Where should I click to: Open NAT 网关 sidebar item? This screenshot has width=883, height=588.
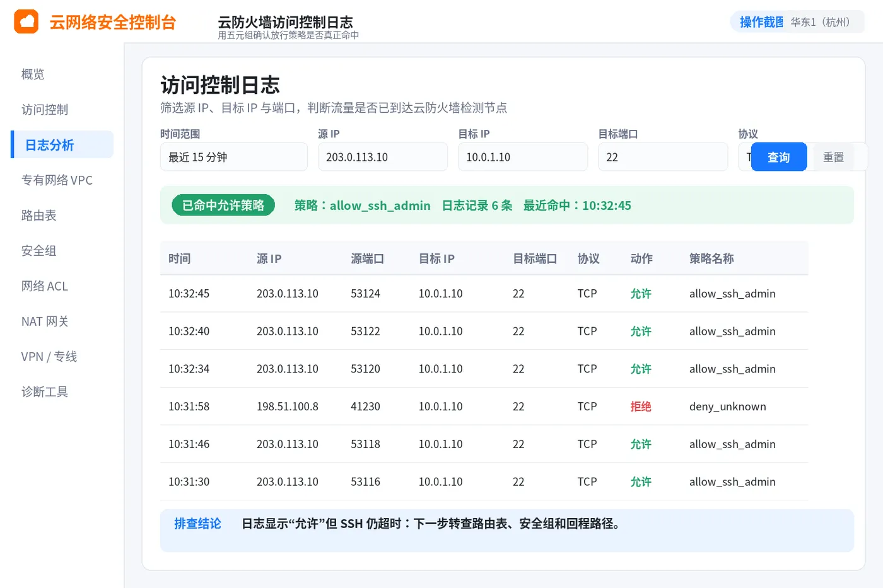pyautogui.click(x=45, y=321)
